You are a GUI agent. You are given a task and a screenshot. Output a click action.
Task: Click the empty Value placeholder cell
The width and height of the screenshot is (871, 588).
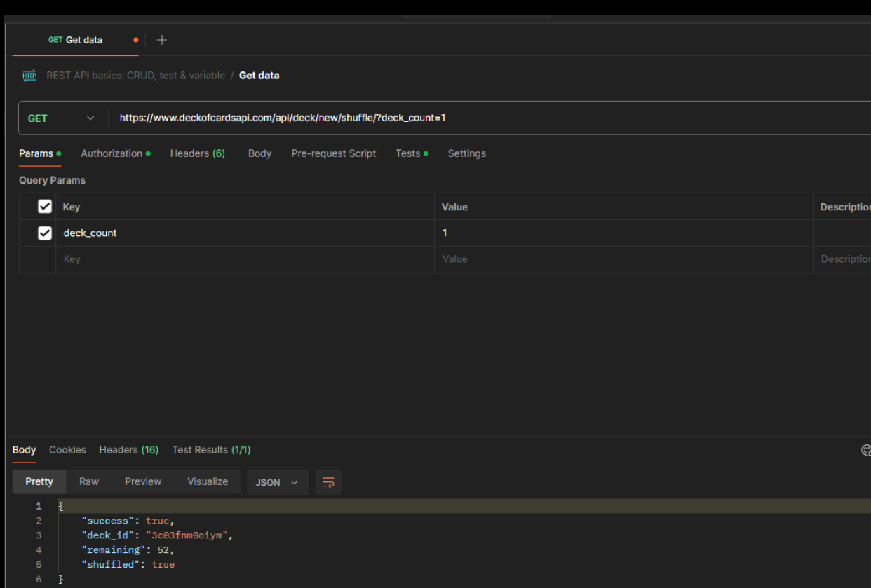coord(624,259)
